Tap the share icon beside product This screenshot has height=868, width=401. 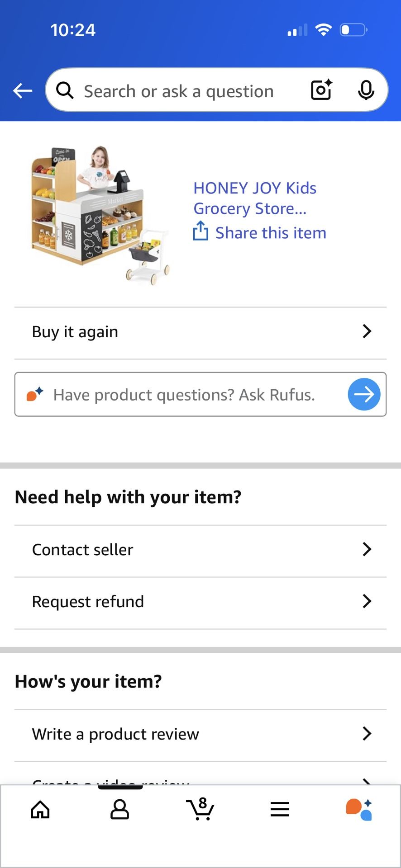pyautogui.click(x=200, y=231)
